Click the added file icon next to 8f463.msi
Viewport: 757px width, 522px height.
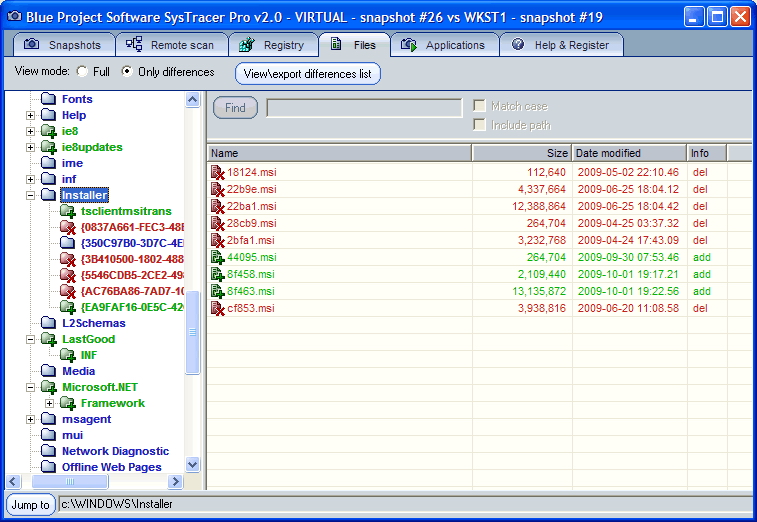217,291
